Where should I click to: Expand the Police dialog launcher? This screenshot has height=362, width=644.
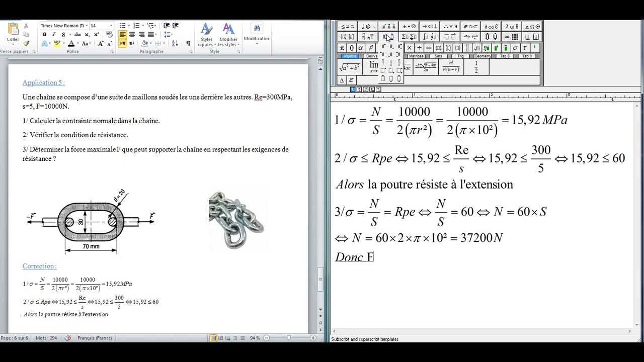point(112,52)
